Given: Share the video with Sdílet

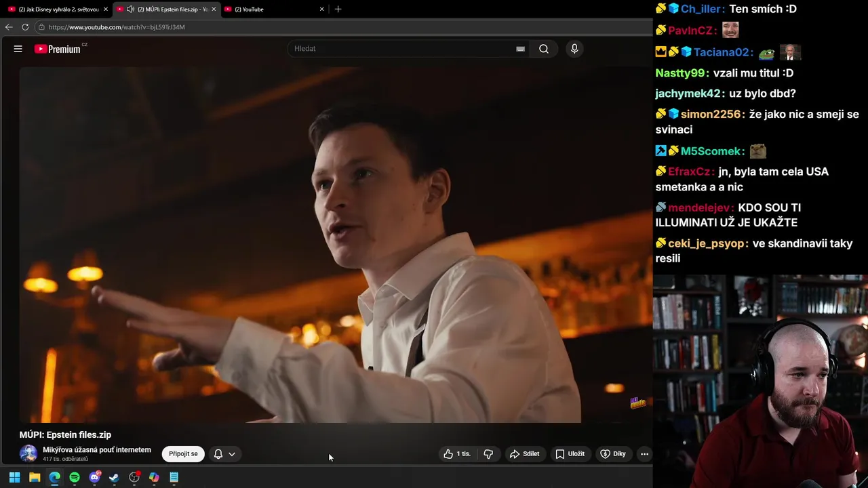Looking at the screenshot, I should pyautogui.click(x=525, y=454).
